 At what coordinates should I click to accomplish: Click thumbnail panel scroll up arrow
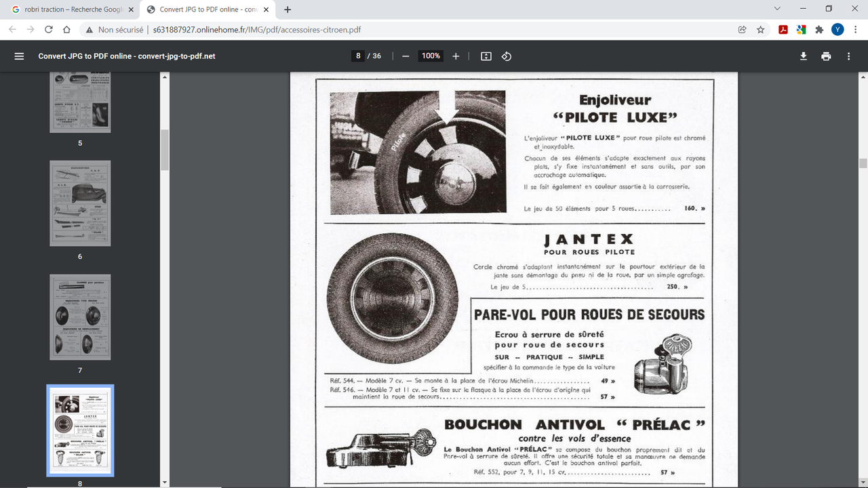click(165, 77)
